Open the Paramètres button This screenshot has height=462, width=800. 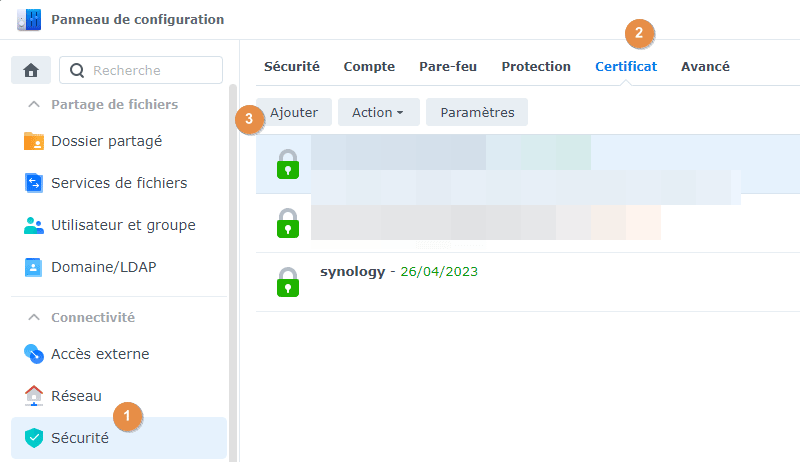pyautogui.click(x=477, y=112)
